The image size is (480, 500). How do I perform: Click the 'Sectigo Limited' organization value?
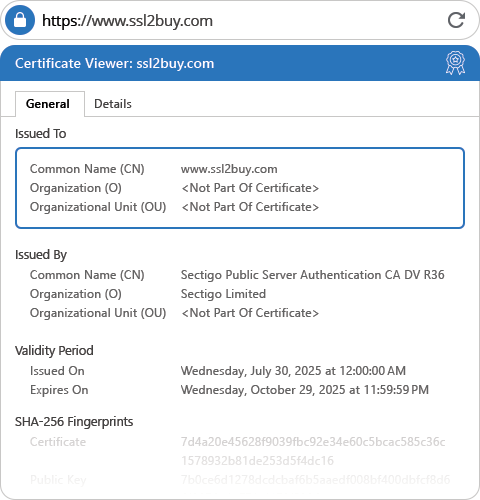coord(223,294)
